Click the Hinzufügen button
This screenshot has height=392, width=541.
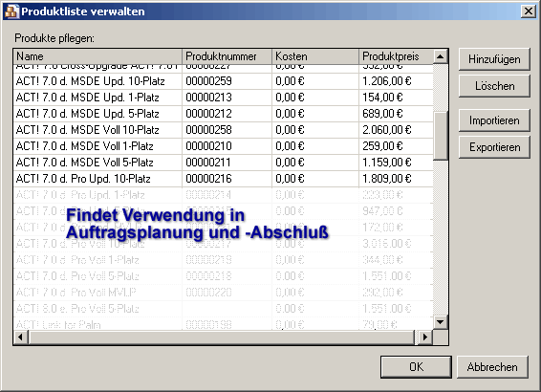point(494,59)
